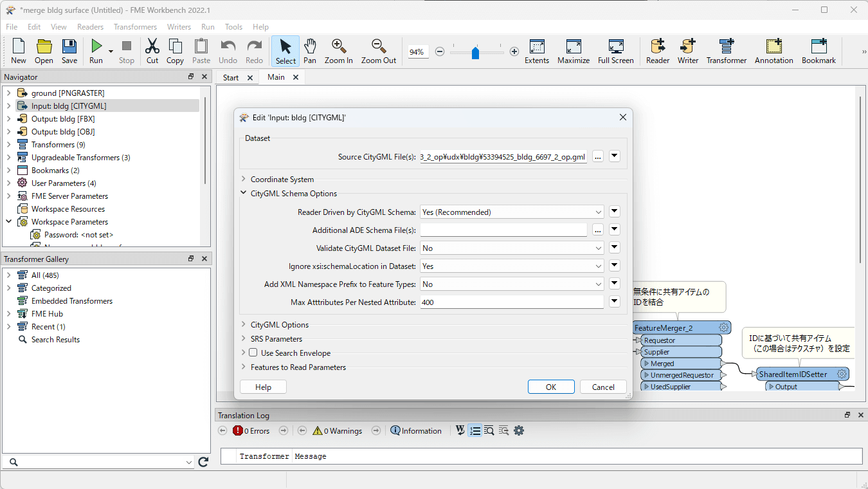868x489 pixels.
Task: Click Cancel in the Edit dialog
Action: click(603, 387)
